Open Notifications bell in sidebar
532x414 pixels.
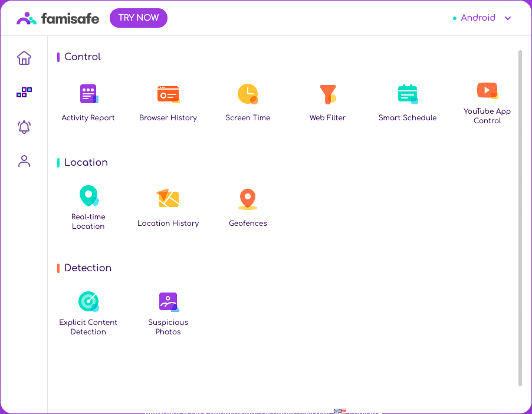click(x=24, y=127)
